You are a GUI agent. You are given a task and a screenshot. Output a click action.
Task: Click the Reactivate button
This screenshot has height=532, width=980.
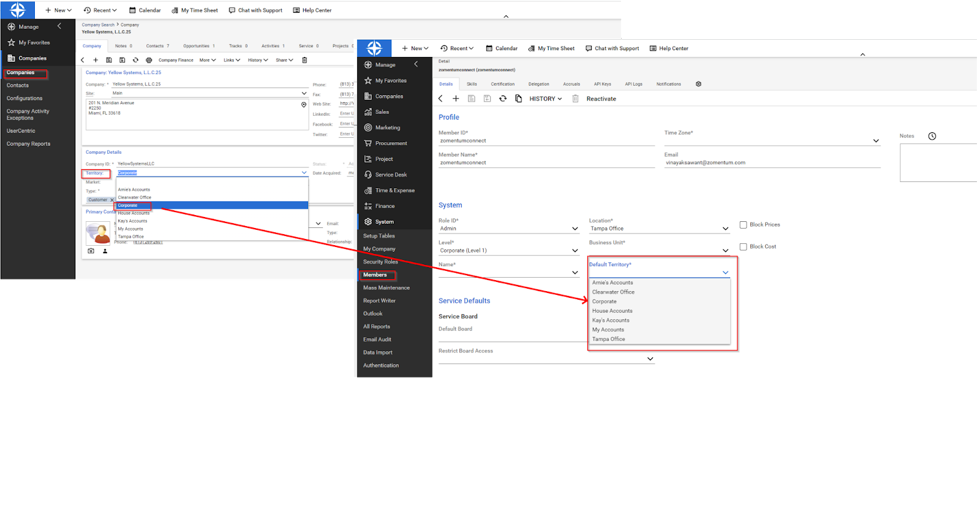point(601,99)
